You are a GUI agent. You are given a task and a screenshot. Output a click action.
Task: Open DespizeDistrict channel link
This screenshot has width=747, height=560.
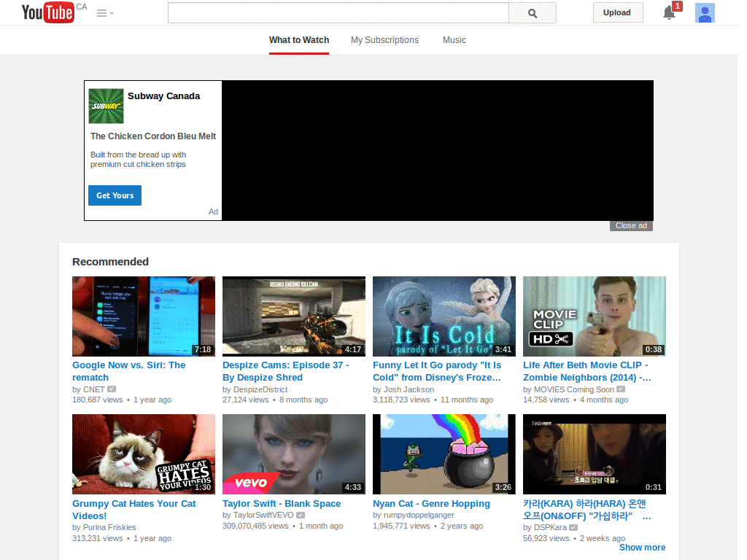click(x=260, y=389)
